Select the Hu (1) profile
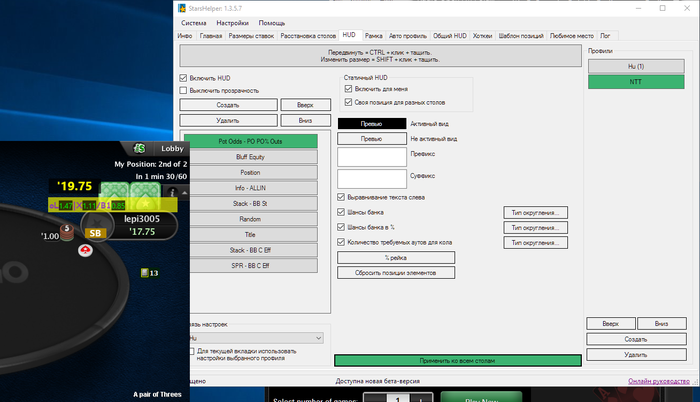Screen dimensions: 700x402 [636, 66]
